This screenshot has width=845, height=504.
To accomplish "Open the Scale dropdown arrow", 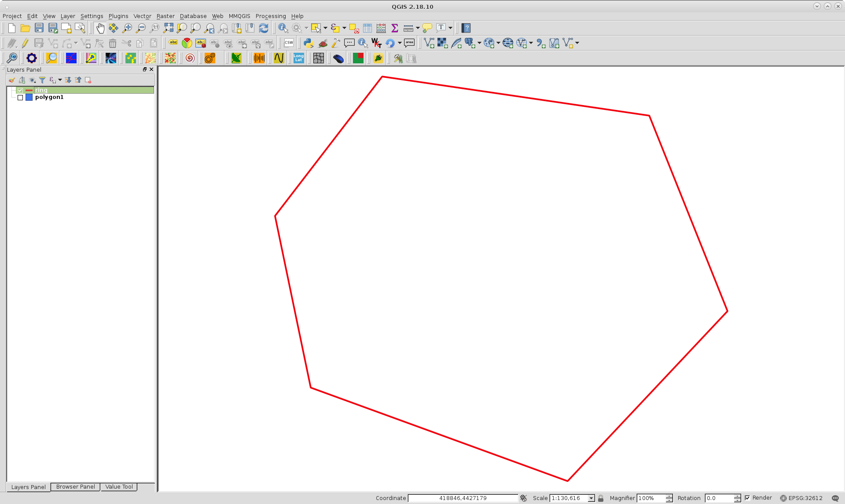I will 591,498.
